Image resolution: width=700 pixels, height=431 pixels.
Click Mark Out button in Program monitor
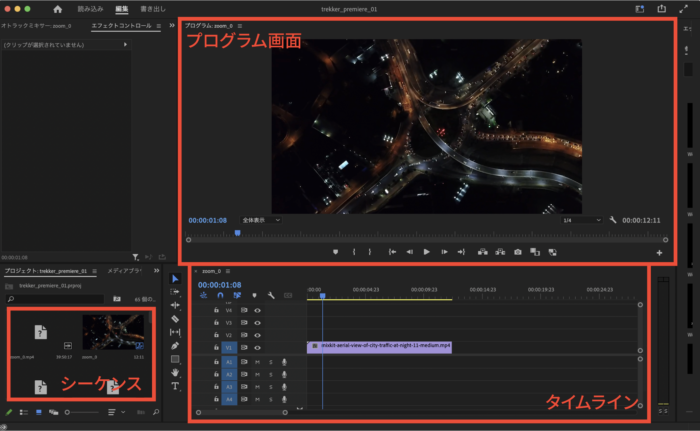[370, 252]
